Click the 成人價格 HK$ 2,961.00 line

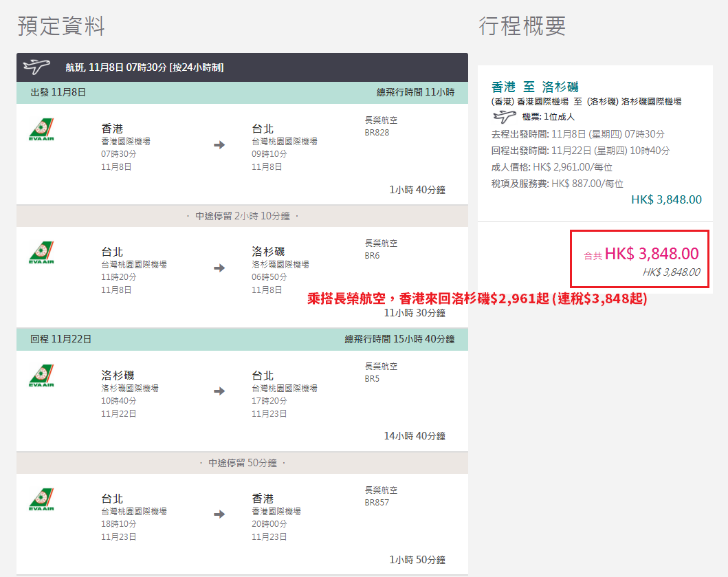(x=552, y=167)
